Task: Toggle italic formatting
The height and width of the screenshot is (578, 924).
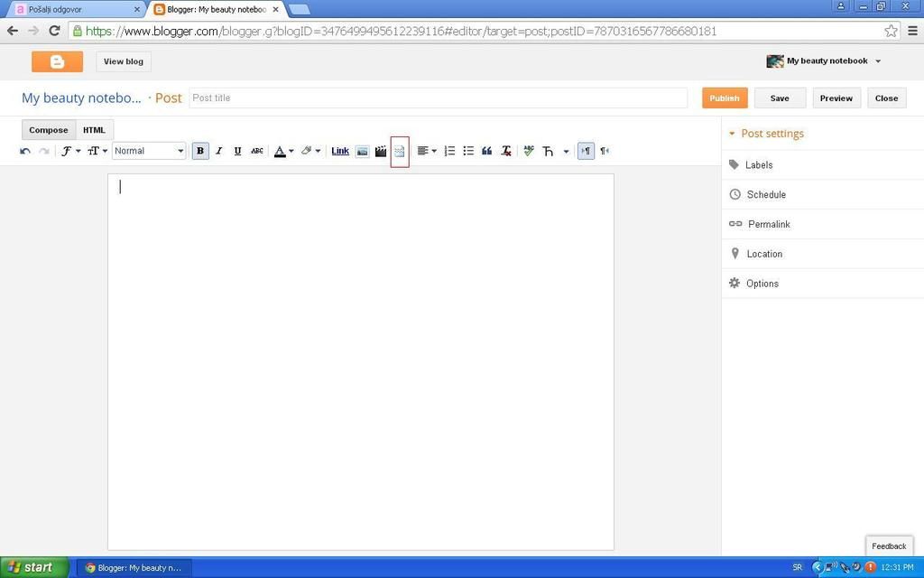Action: 218,151
